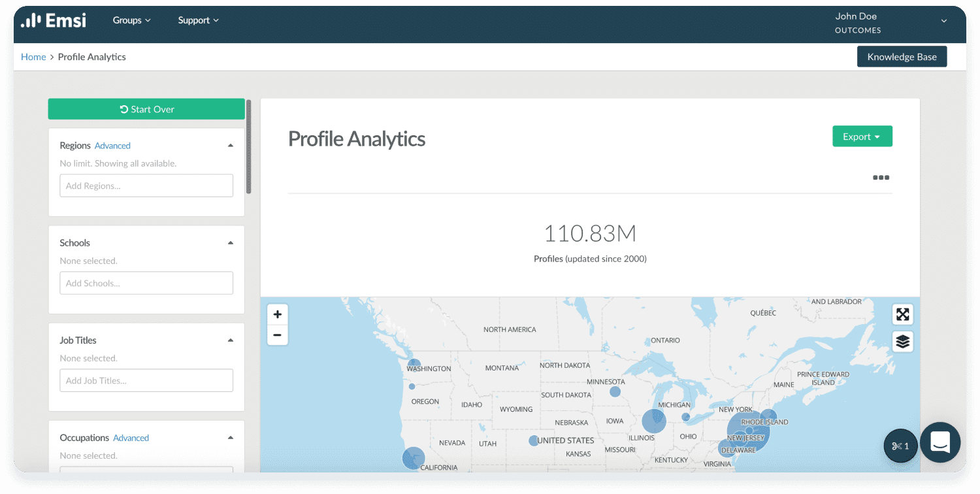Viewport: 980px width, 494px height.
Task: Collapse the Regions filter panel
Action: click(230, 146)
